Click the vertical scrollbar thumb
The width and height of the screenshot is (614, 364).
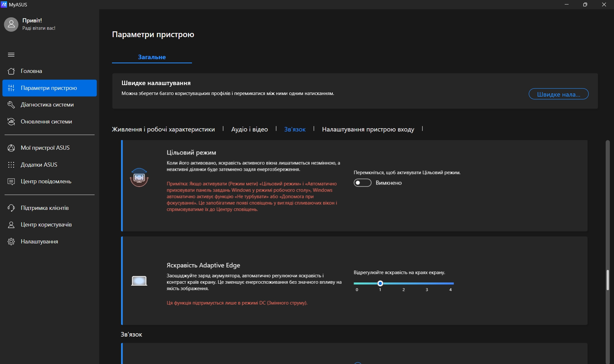(x=607, y=280)
